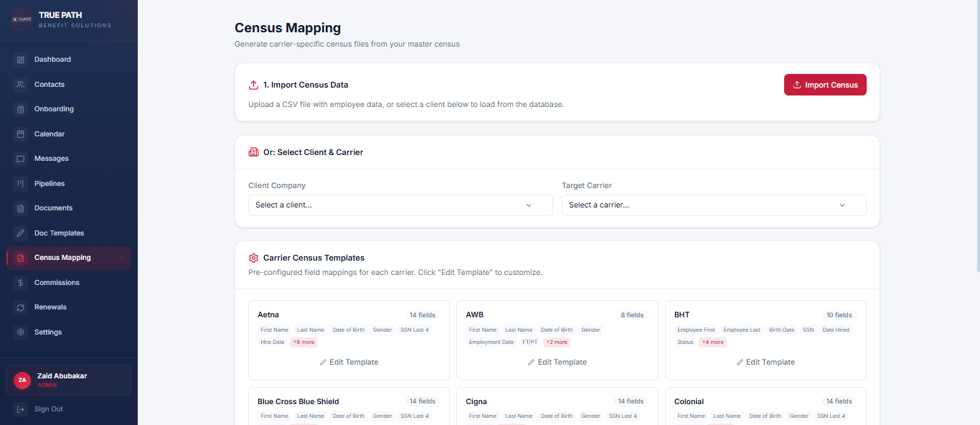Click the Renewals refresh icon
This screenshot has width=980, height=425.
[x=21, y=307]
